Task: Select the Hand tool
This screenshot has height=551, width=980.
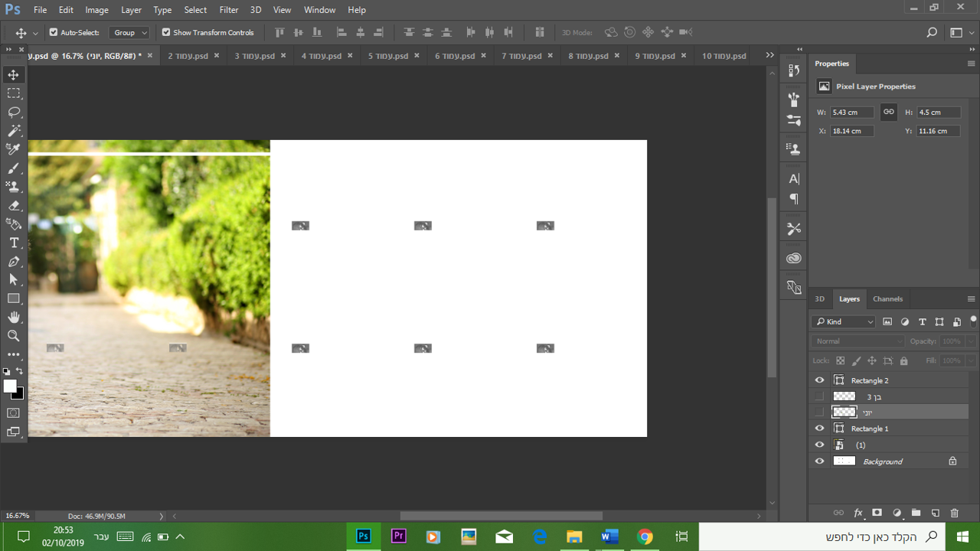Action: [x=14, y=317]
